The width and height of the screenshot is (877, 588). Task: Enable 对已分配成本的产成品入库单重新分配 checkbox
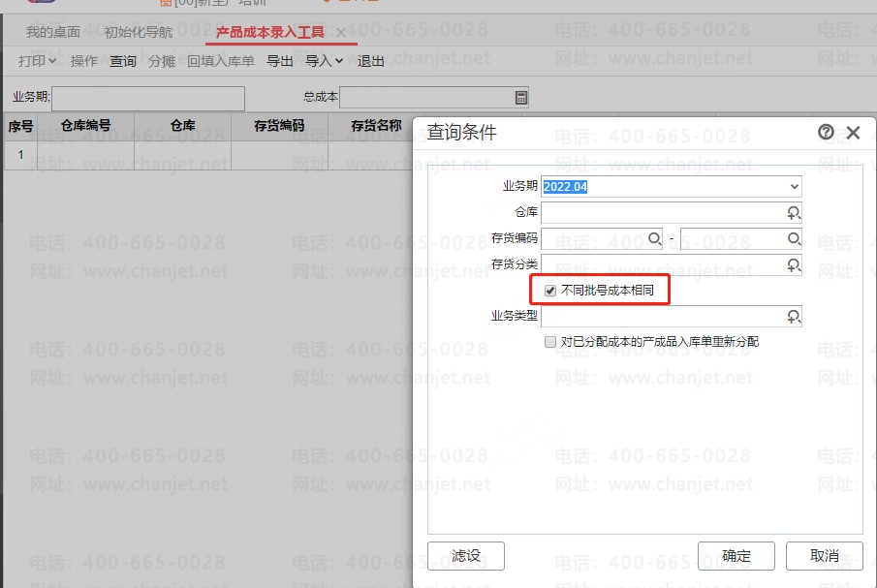pos(550,342)
